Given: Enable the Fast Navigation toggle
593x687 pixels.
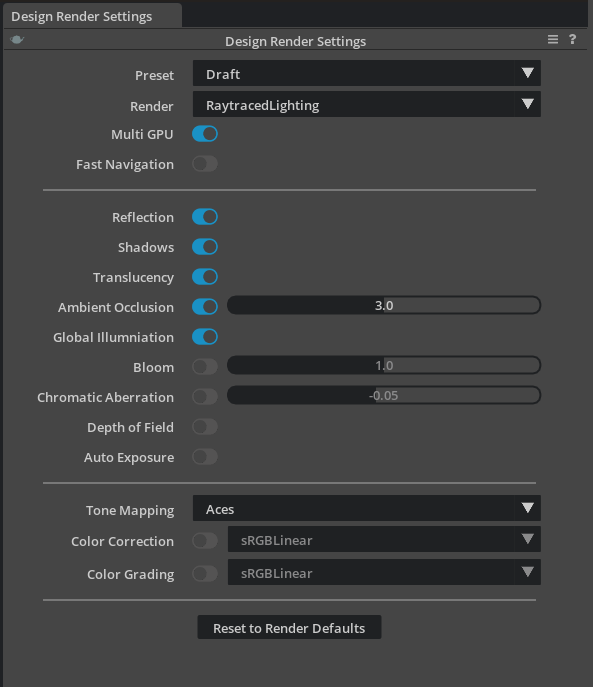Looking at the screenshot, I should [x=205, y=164].
